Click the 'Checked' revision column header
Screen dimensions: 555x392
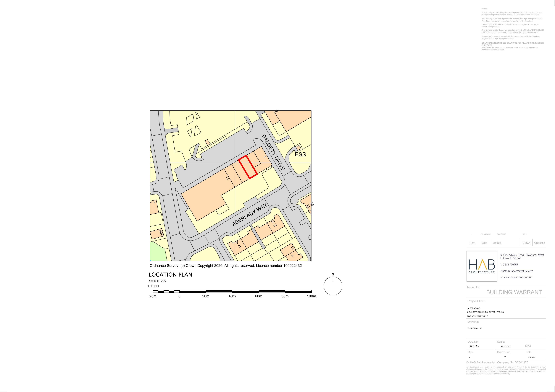[x=540, y=243]
